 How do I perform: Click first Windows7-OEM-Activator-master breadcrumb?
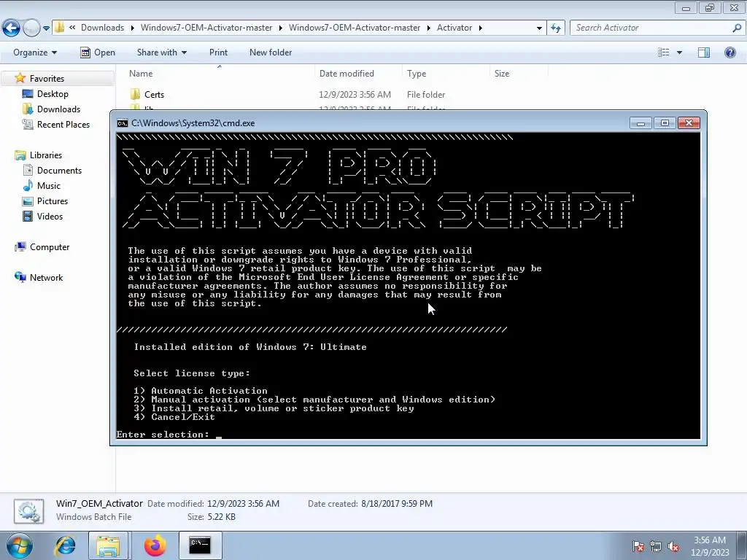[x=206, y=28]
